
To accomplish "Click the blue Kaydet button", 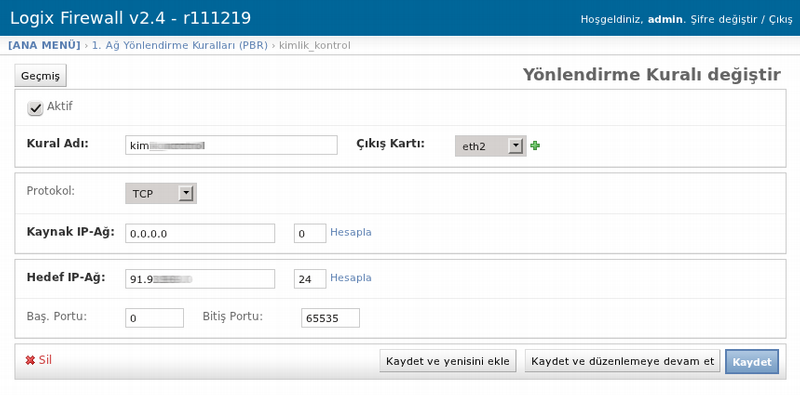I will 752,361.
